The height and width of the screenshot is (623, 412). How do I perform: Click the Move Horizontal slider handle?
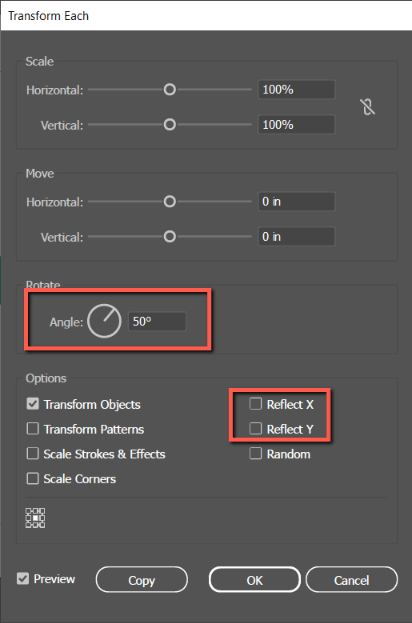(170, 201)
